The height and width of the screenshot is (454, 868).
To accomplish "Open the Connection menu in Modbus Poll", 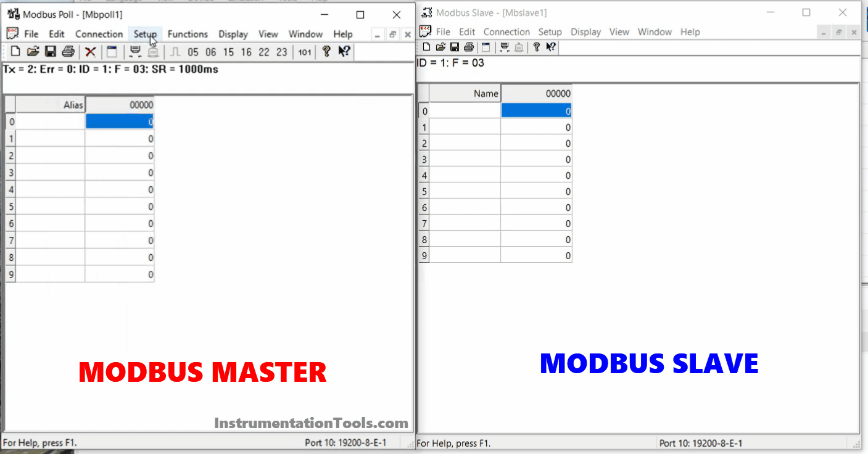I will [99, 34].
